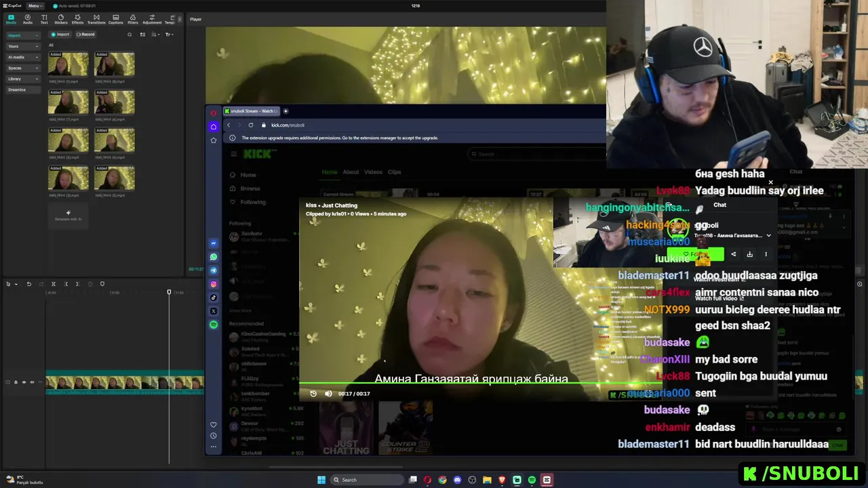Click the TikTok icon in browser sidebar
The width and height of the screenshot is (868, 488).
[214, 298]
